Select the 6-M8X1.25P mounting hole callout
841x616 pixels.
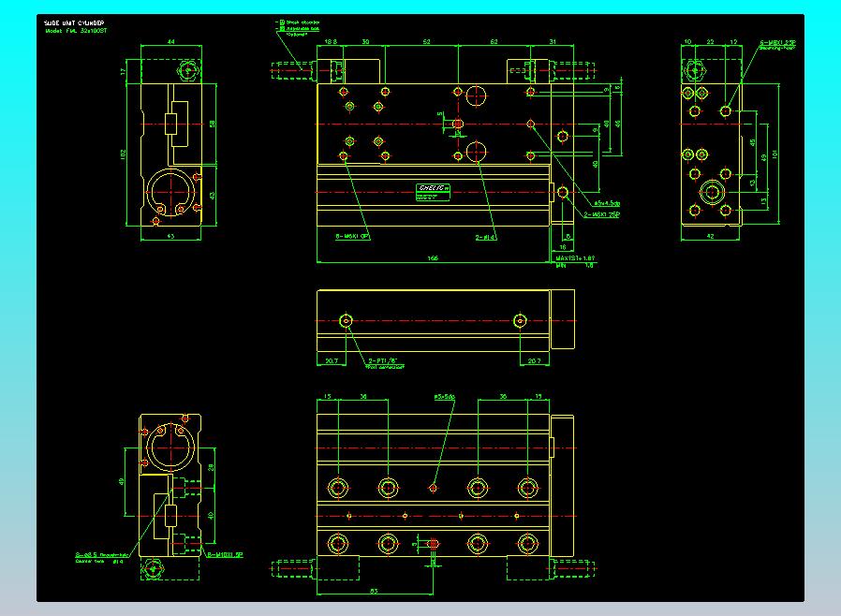777,42
